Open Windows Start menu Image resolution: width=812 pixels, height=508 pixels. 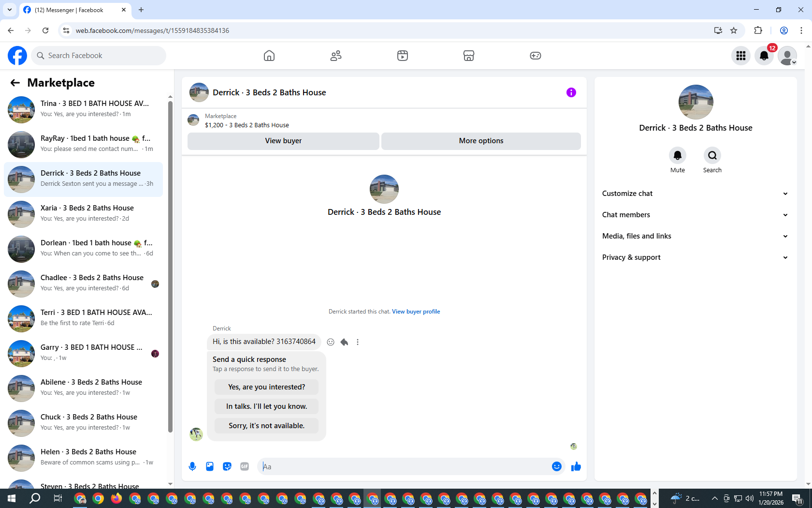pos(12,498)
